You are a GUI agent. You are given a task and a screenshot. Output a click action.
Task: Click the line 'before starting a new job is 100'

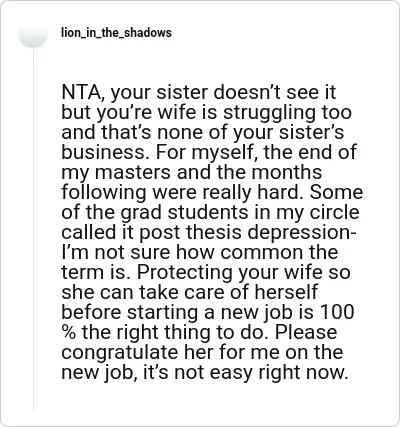(207, 312)
